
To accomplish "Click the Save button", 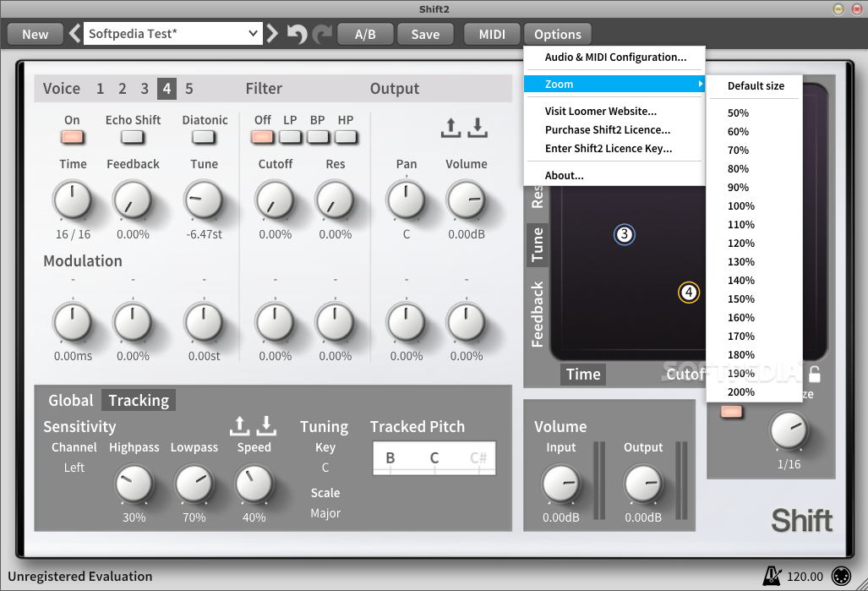I will (425, 35).
